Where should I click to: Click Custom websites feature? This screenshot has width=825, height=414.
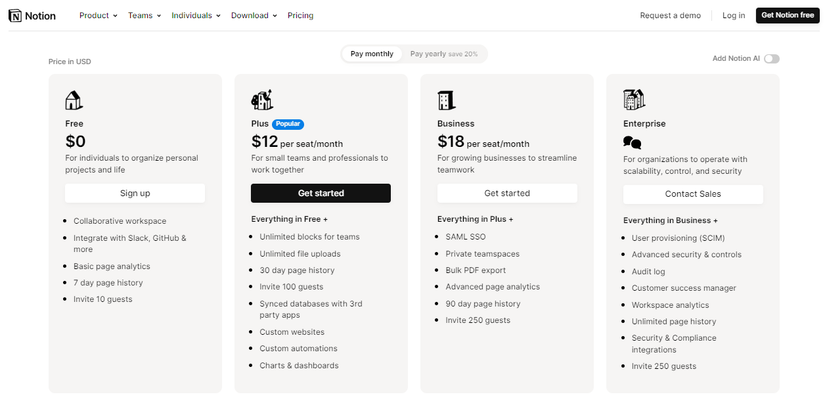[292, 332]
